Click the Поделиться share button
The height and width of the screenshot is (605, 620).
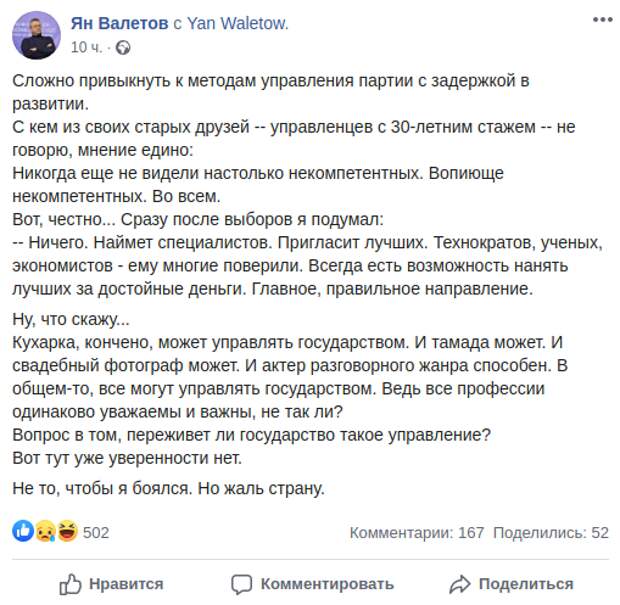[x=511, y=584]
